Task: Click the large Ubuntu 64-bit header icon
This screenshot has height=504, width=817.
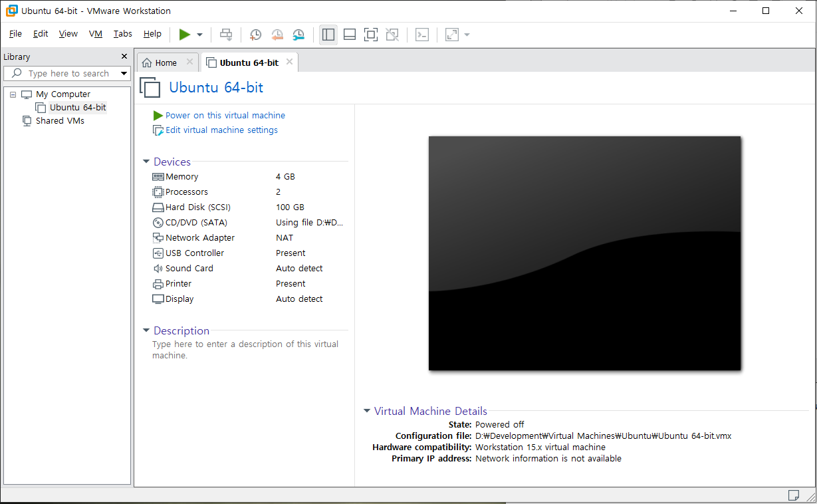Action: click(x=150, y=87)
